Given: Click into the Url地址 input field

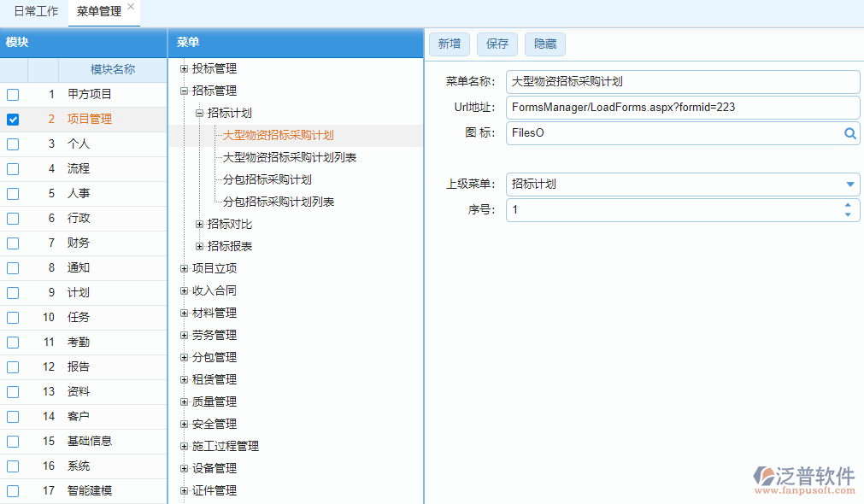Looking at the screenshot, I should tap(682, 108).
